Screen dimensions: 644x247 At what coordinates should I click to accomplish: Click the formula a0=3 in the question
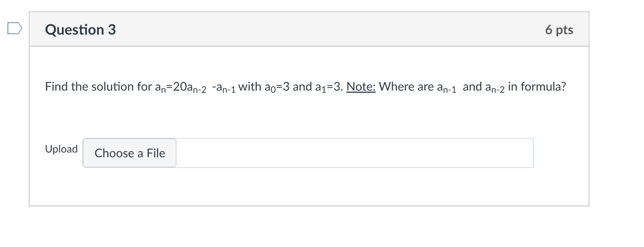point(278,87)
